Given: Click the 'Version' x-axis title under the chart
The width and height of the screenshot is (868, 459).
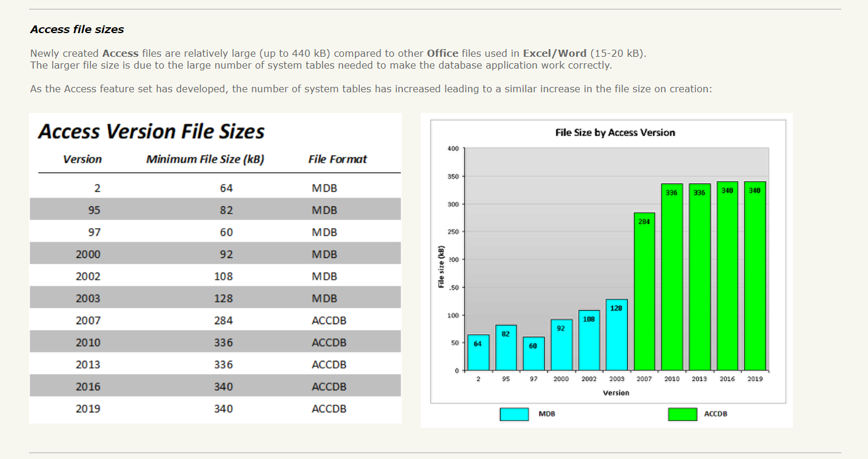Looking at the screenshot, I should [616, 393].
